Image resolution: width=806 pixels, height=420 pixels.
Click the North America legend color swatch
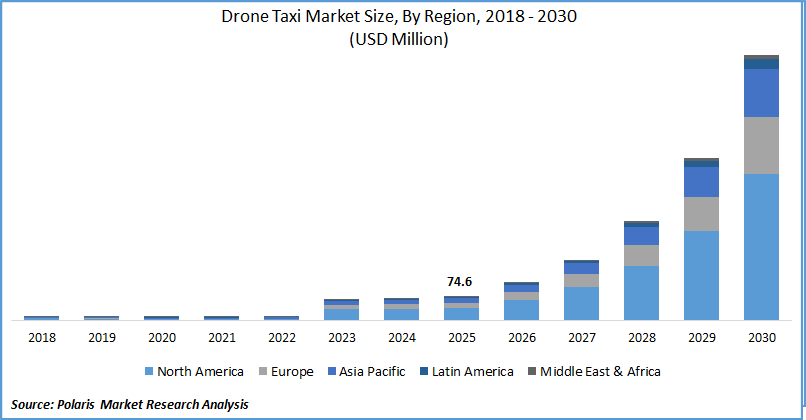(x=149, y=371)
